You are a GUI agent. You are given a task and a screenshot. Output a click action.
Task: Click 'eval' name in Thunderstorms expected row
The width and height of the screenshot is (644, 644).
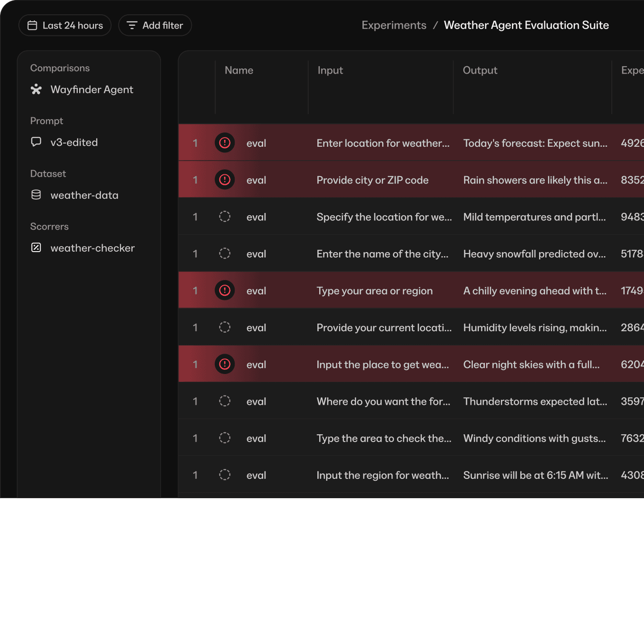tap(256, 402)
